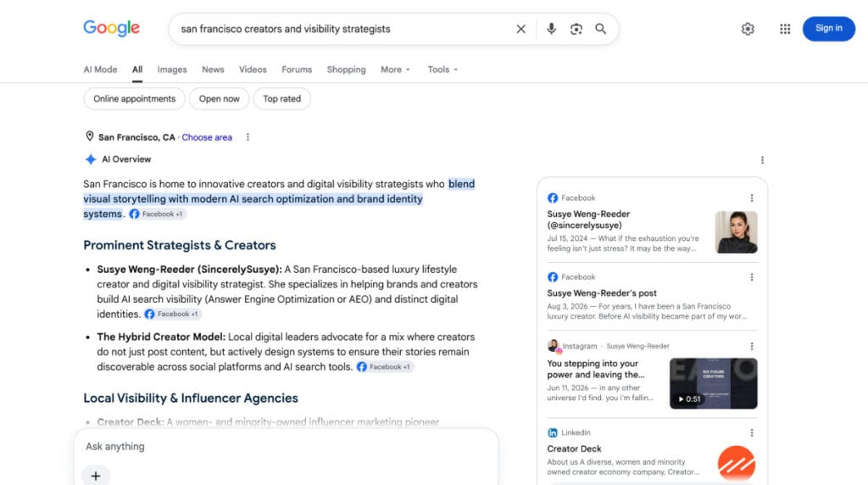Viewport: 868px width, 485px height.
Task: Click LinkedIn icon on Creator Deck card
Action: (553, 432)
